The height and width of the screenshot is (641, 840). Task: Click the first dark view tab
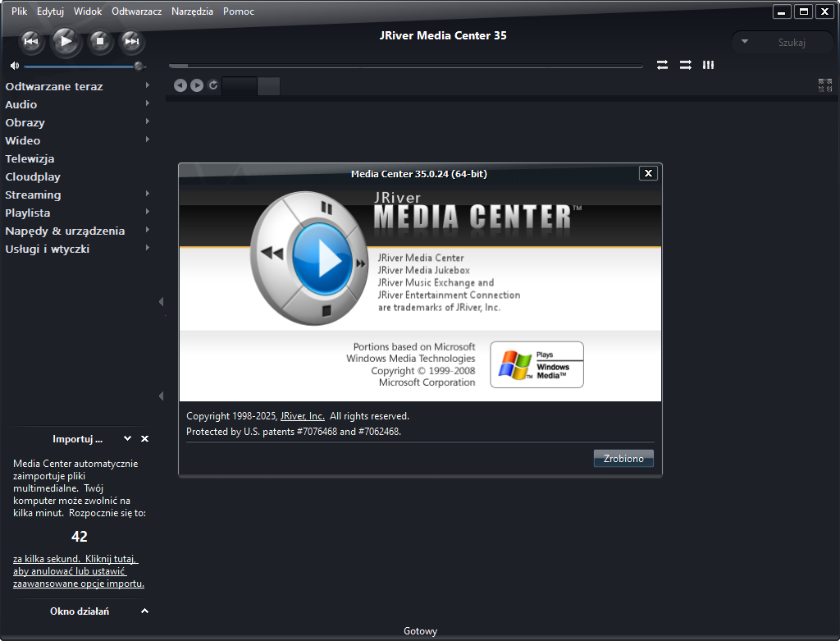point(240,85)
